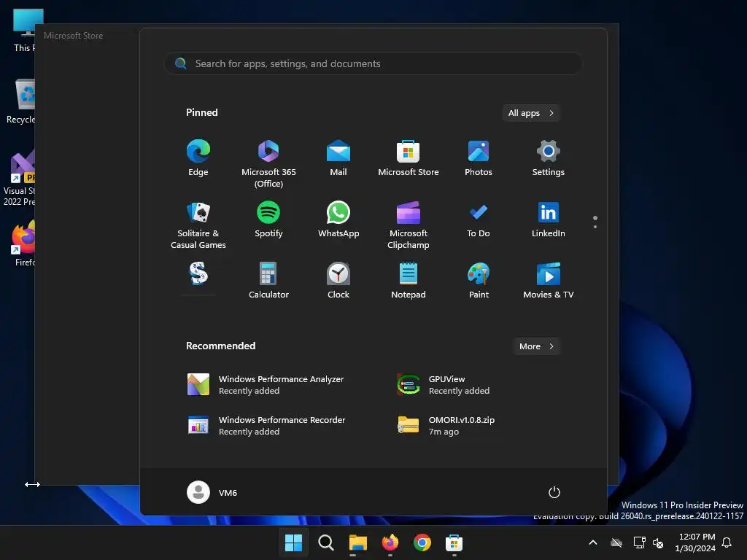Select the Firefox desktop shortcut
The width and height of the screenshot is (747, 560).
point(23,243)
